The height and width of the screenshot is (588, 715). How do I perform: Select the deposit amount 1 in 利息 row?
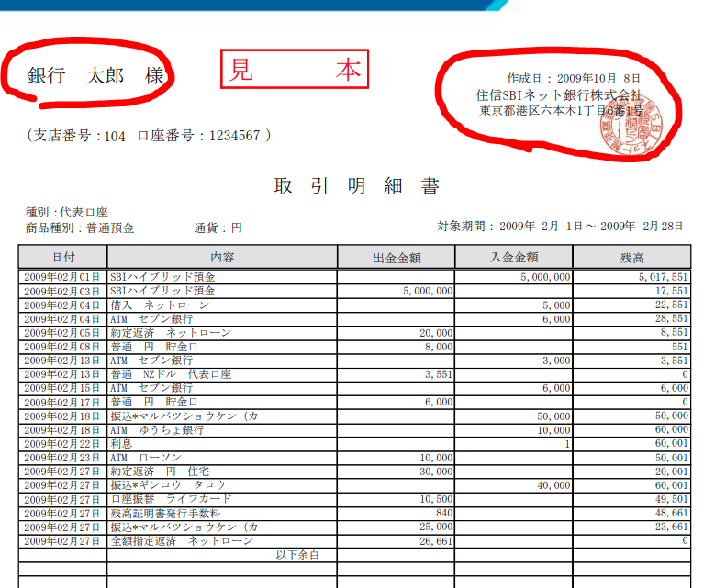tap(567, 444)
